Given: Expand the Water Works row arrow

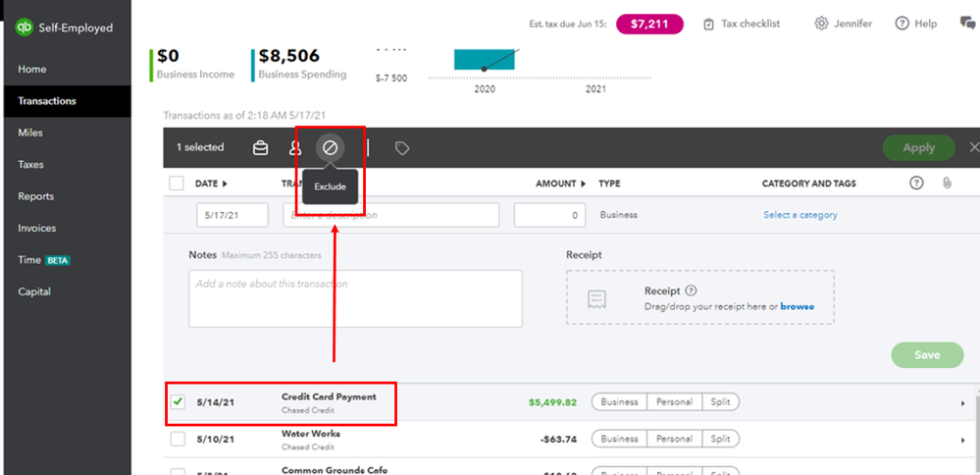Looking at the screenshot, I should pyautogui.click(x=962, y=440).
